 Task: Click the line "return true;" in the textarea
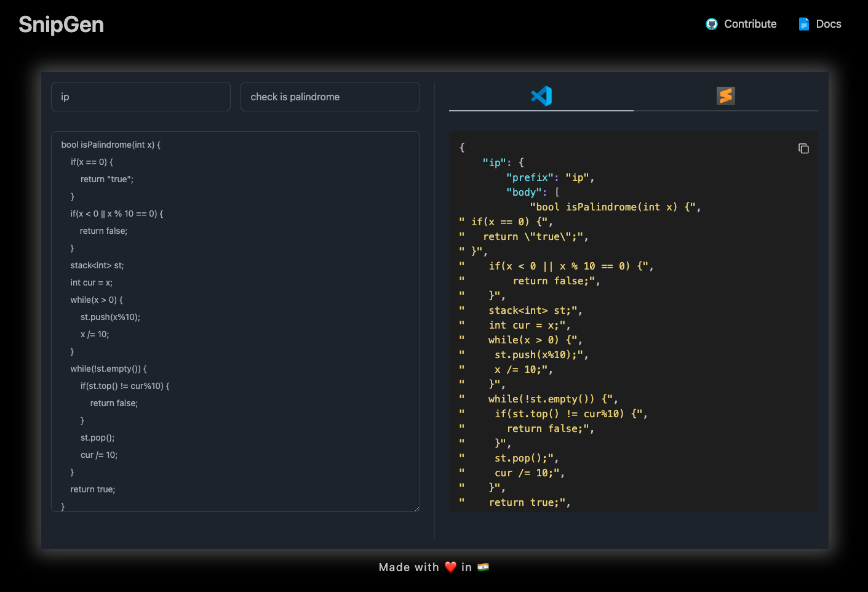point(93,489)
